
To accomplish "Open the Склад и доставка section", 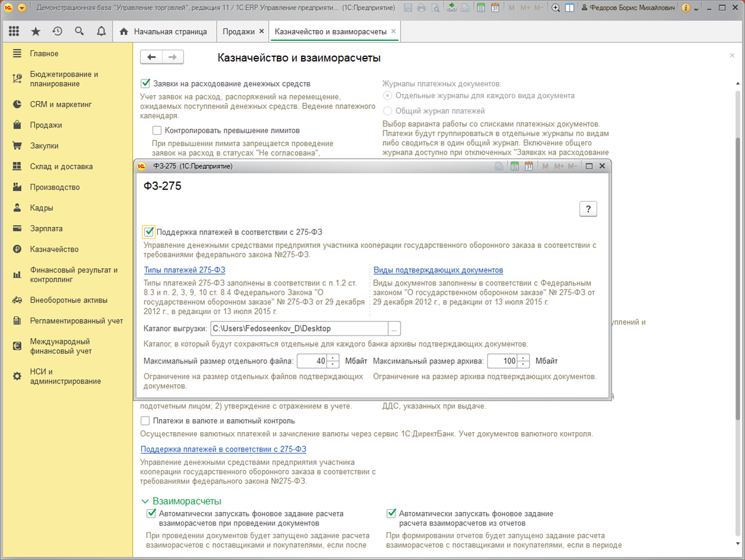I will click(x=62, y=166).
